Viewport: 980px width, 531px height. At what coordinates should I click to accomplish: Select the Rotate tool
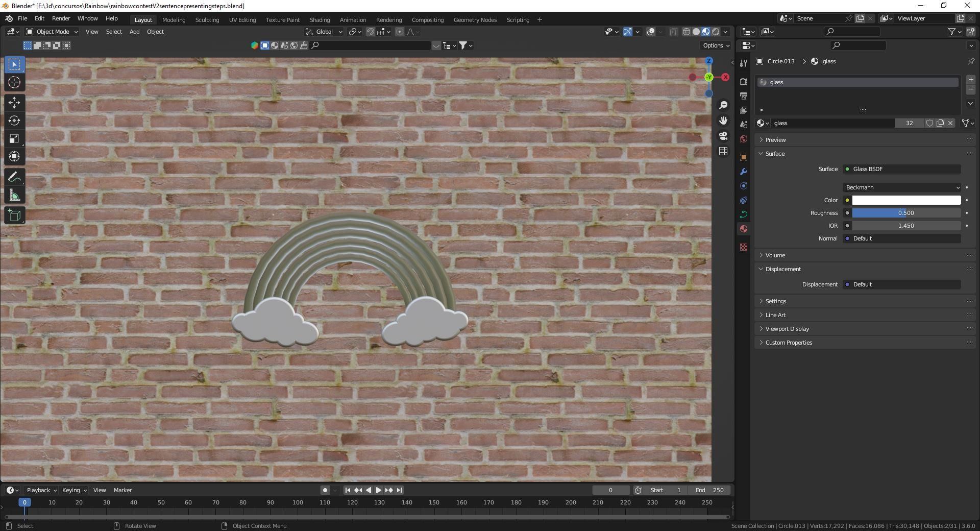pos(14,121)
